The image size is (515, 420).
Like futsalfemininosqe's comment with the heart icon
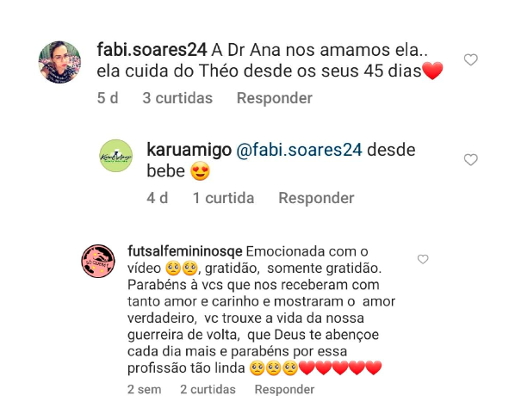pos(423,259)
